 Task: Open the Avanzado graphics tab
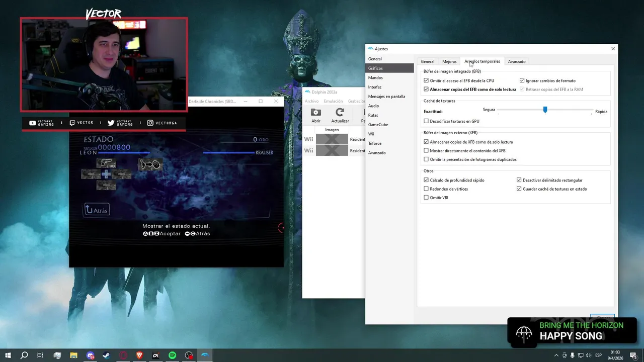tap(517, 61)
